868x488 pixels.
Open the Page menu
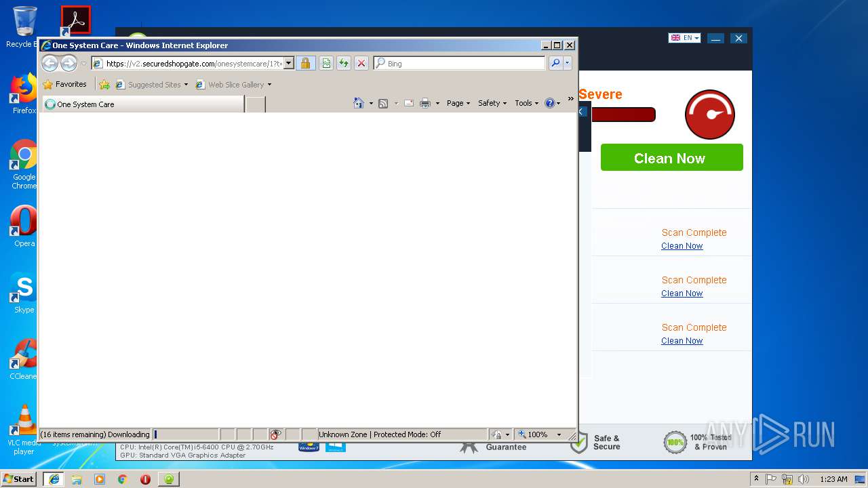click(x=458, y=103)
